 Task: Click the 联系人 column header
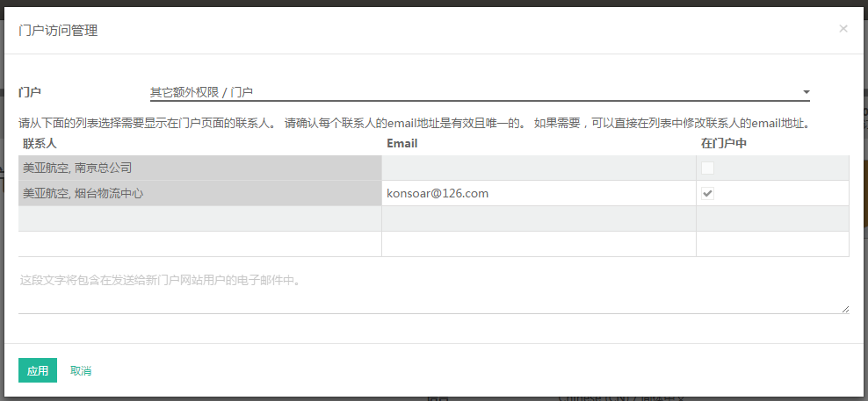point(40,144)
